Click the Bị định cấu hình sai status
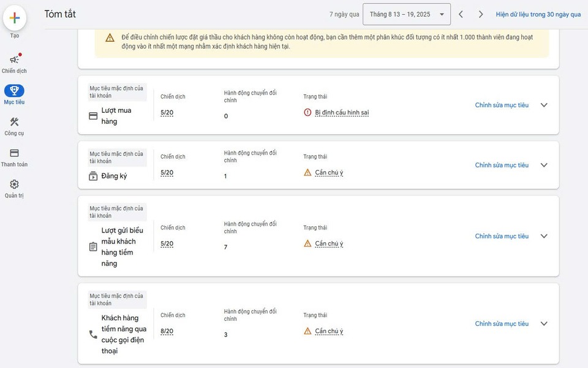 pyautogui.click(x=341, y=112)
